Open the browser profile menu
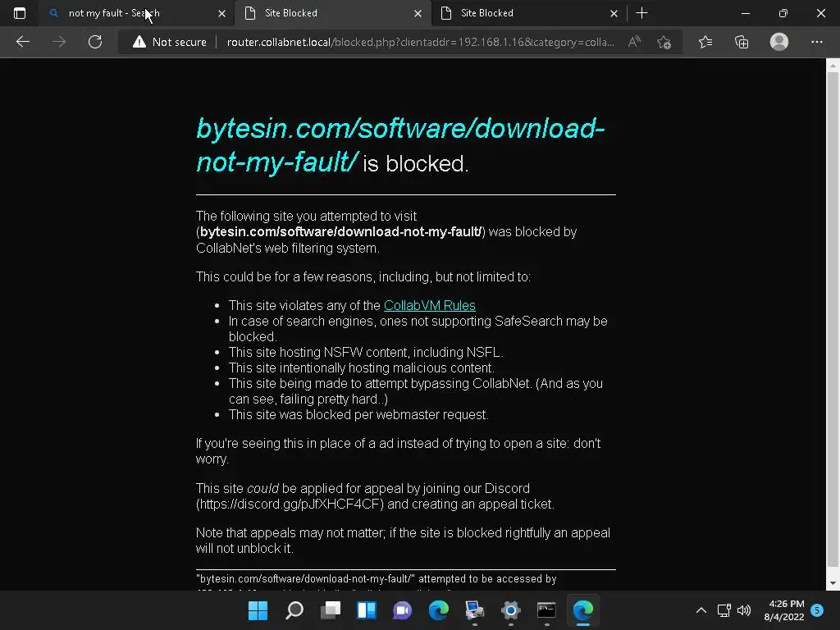The height and width of the screenshot is (630, 840). 779,42
